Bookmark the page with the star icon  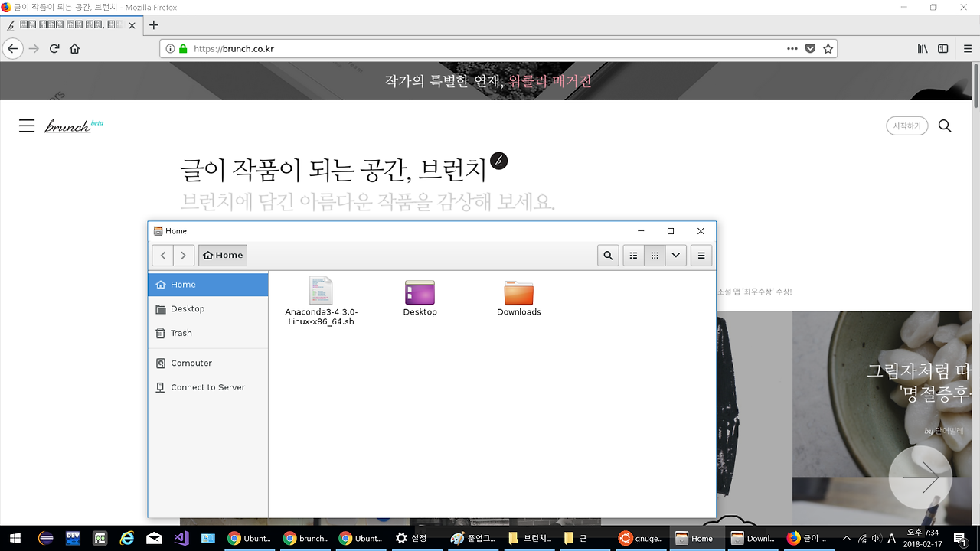(x=828, y=48)
